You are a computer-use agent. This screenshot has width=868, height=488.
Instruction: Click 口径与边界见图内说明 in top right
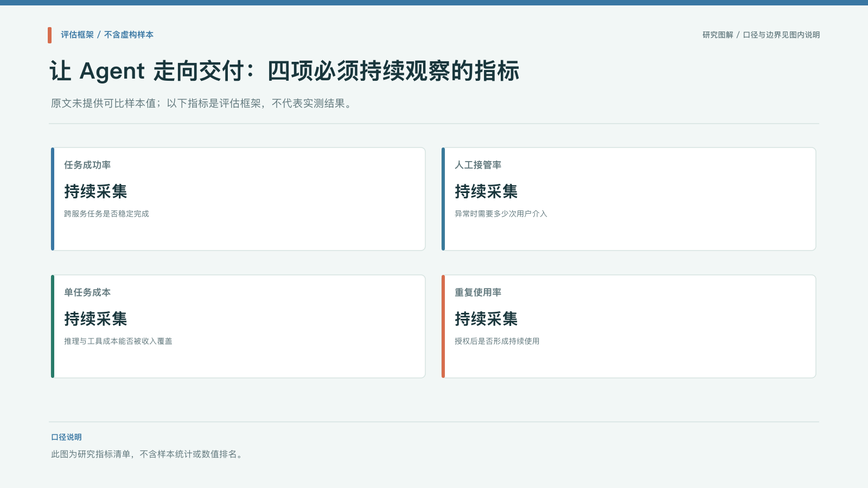coord(781,35)
